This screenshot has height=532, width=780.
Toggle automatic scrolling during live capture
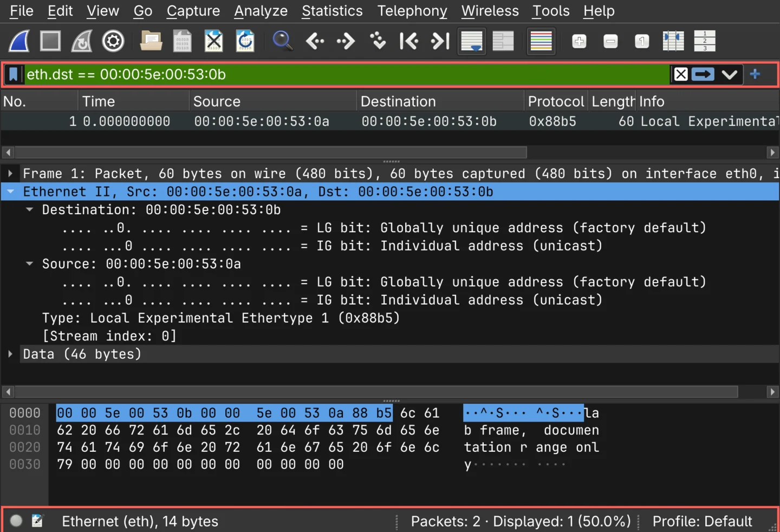coord(472,41)
